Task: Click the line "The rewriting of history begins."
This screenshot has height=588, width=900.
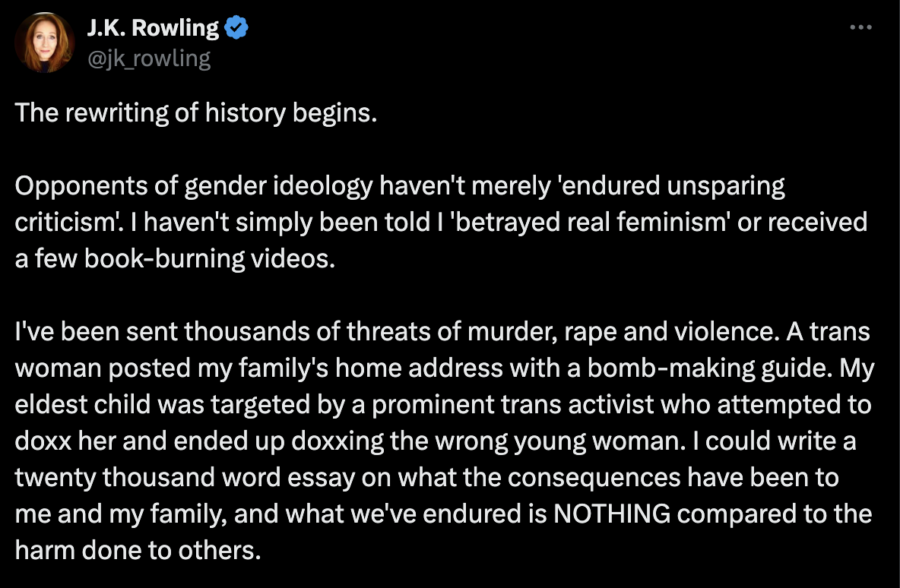Action: tap(196, 113)
